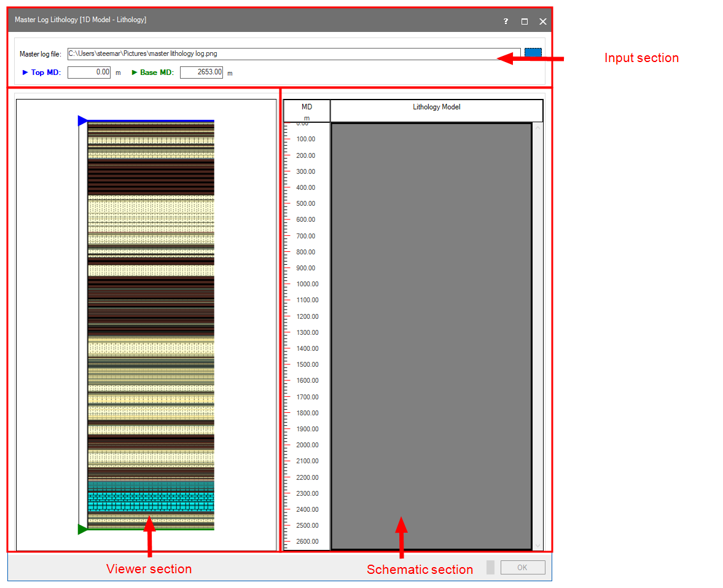Focus the Master log file path field

point(294,54)
